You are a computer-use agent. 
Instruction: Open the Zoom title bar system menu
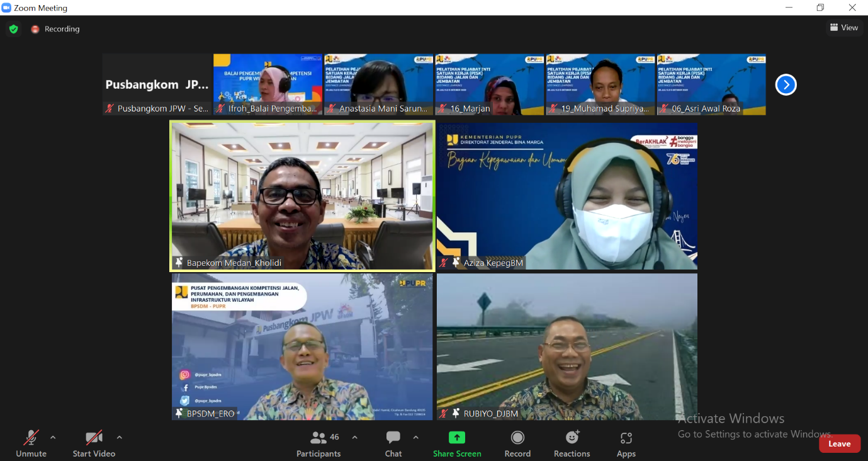click(6, 7)
